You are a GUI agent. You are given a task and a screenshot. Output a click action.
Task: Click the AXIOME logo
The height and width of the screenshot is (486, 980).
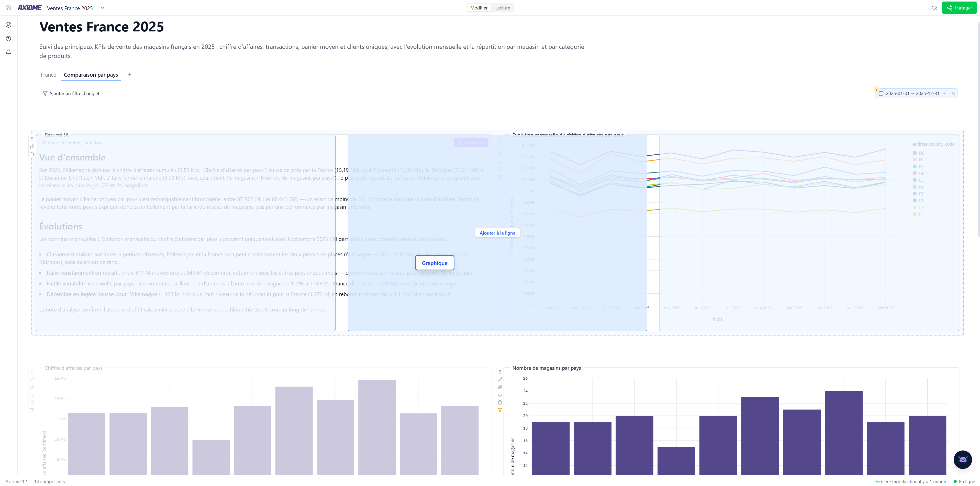pos(29,8)
